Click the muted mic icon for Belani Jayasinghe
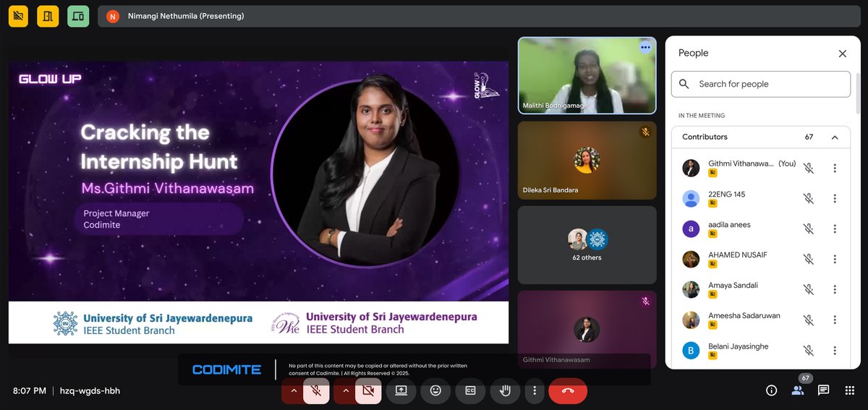868x410 pixels. [x=809, y=351]
